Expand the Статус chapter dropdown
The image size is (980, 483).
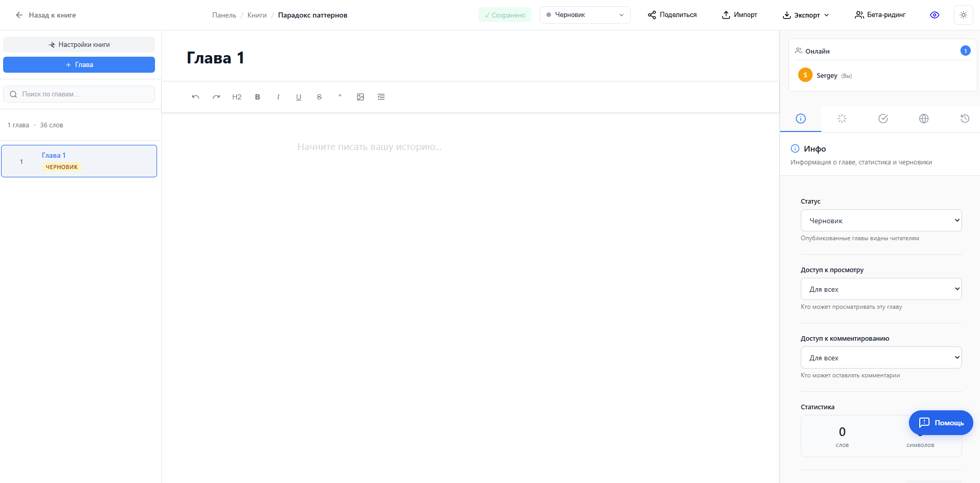881,221
